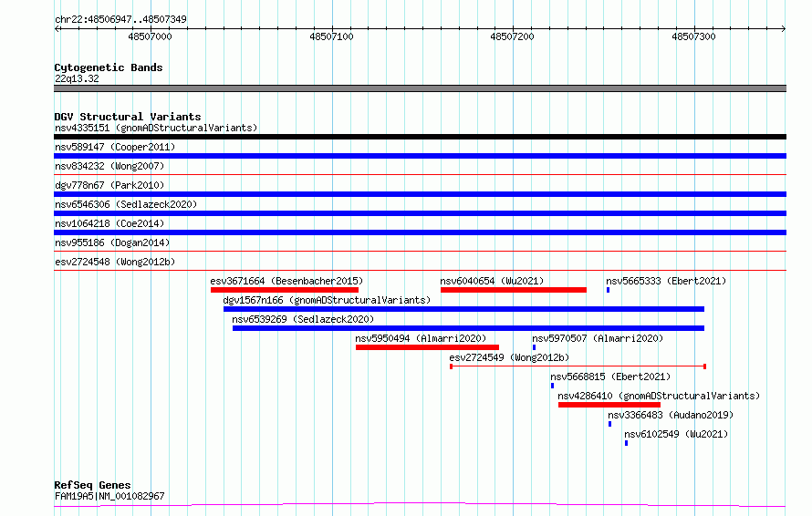
Task: Click the RefSeq Genes track title
Action: coord(92,485)
